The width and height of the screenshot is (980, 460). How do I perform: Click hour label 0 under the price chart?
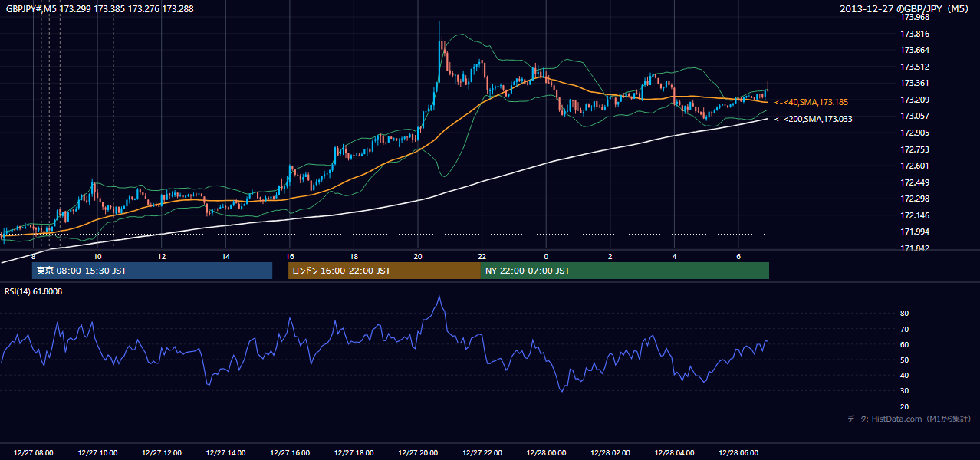pos(546,256)
